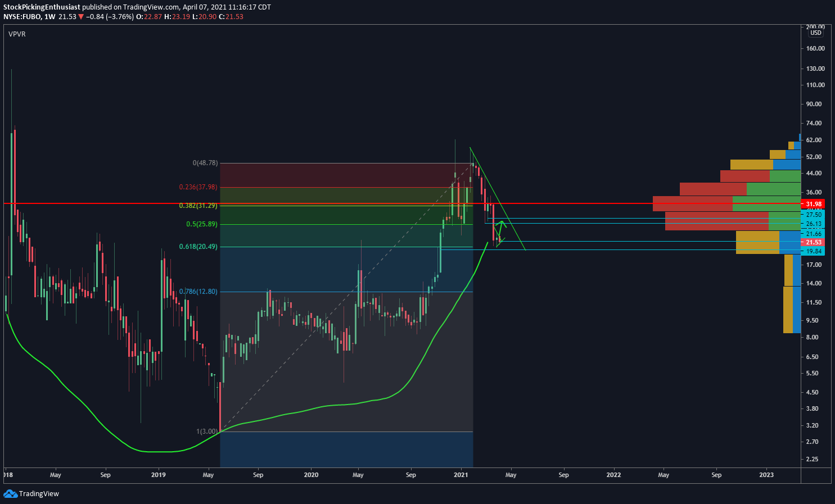Click the 110.00 price axis label
Image resolution: width=835 pixels, height=504 pixels.
pyautogui.click(x=815, y=85)
